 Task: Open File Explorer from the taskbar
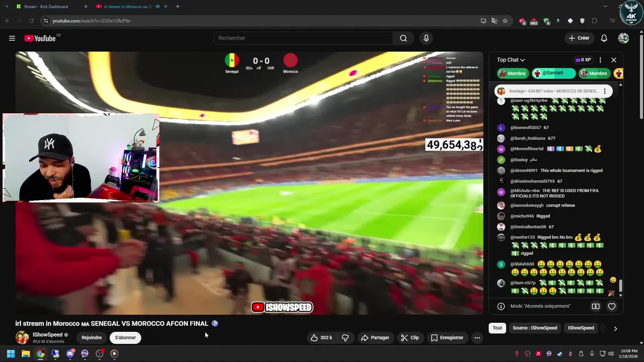[x=26, y=353]
